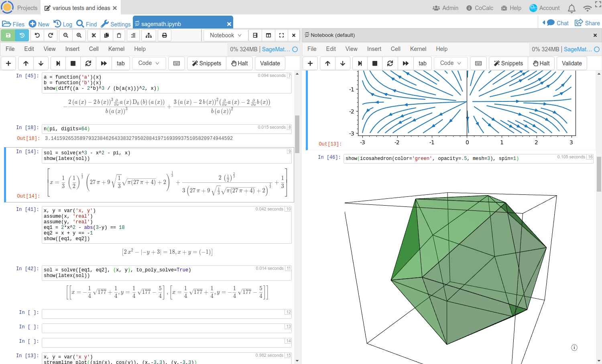Screen dimensions: 602x364
Task: Open keyboard shortcuts with the keyboard icon
Action: click(x=176, y=63)
